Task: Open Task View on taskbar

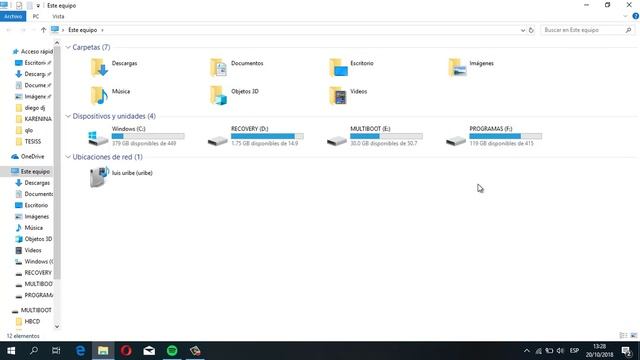Action: [56, 351]
